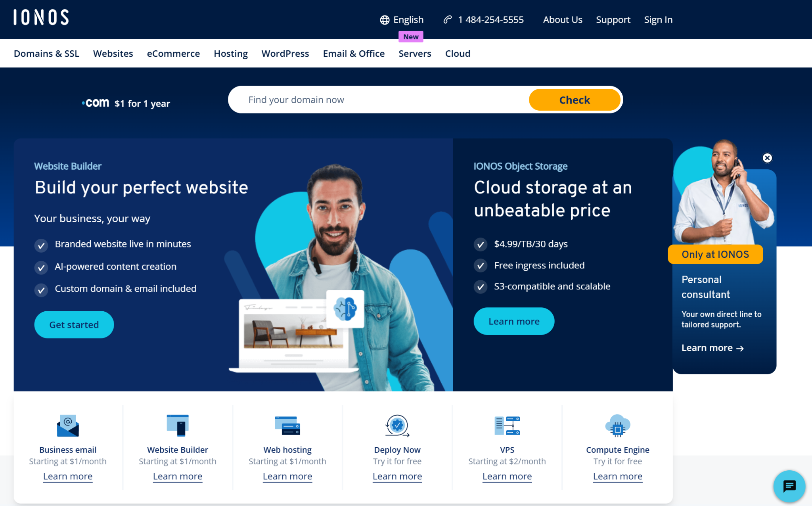Open the WordPress menu
Image resolution: width=812 pixels, height=506 pixels.
tap(285, 54)
